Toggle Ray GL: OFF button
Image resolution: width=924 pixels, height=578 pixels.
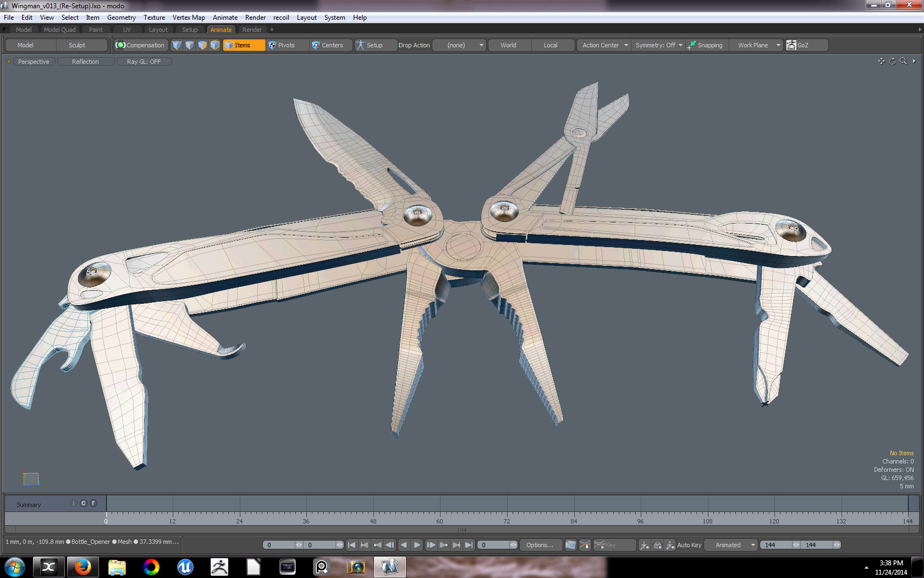(144, 62)
